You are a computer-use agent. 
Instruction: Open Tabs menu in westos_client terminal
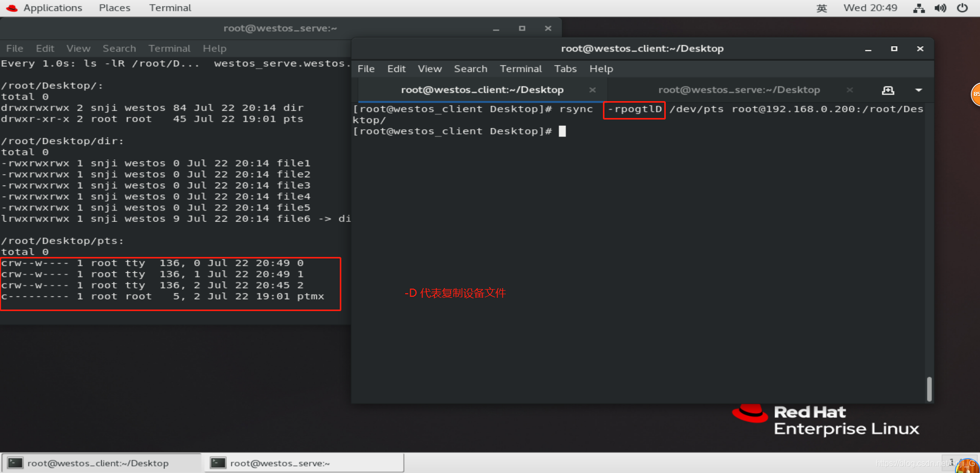point(565,69)
